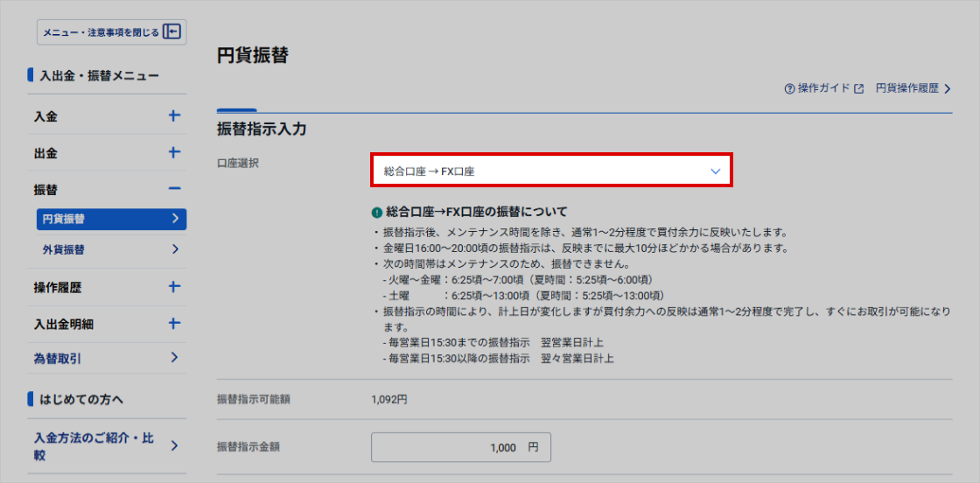Click the chevron arrow in 口座選択 dropdown
Image resolution: width=980 pixels, height=483 pixels.
(x=715, y=171)
